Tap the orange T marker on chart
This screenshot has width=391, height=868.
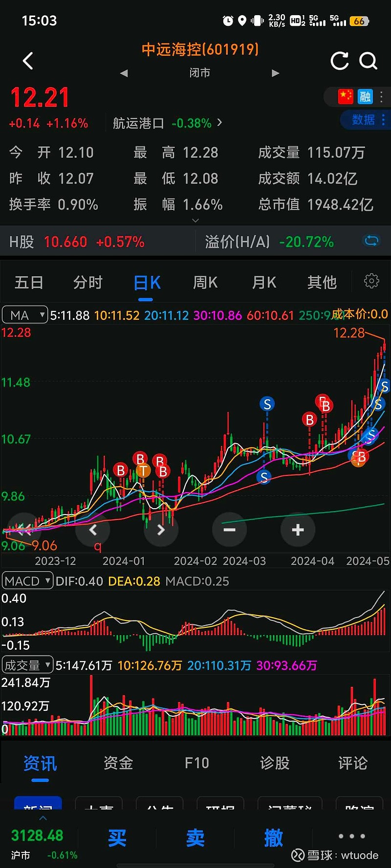pyautogui.click(x=143, y=471)
